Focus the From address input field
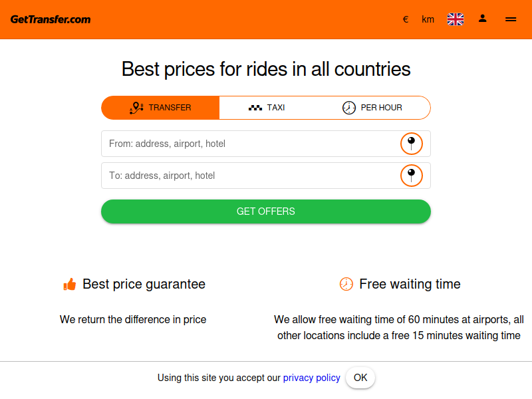This screenshot has width=532, height=399. (x=251, y=144)
